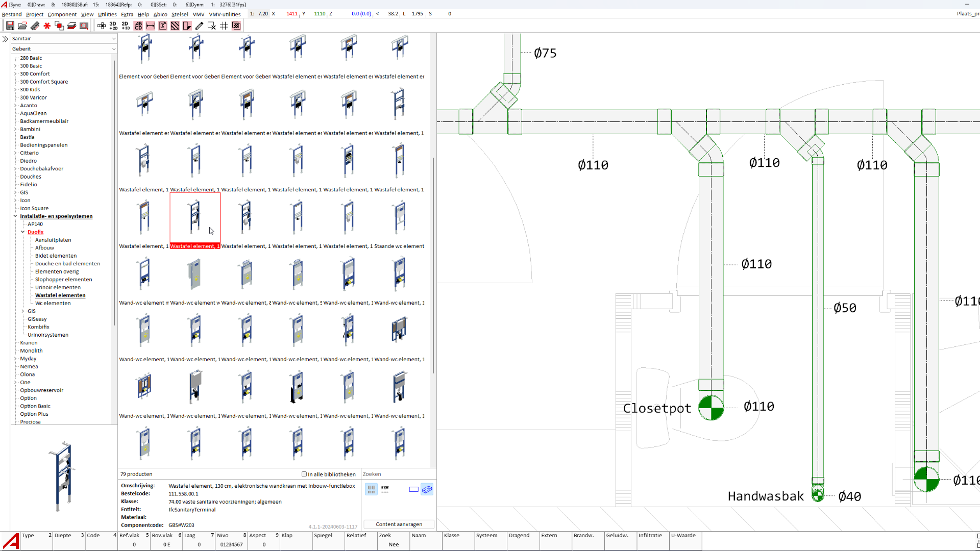Click the hash grid toolbar icon
The height and width of the screenshot is (551, 980).
224,26
